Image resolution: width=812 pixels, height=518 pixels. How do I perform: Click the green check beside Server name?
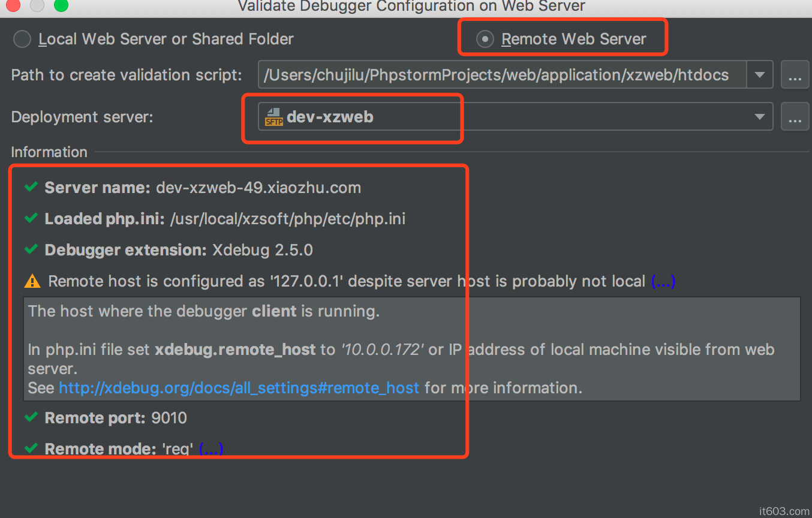(x=31, y=187)
